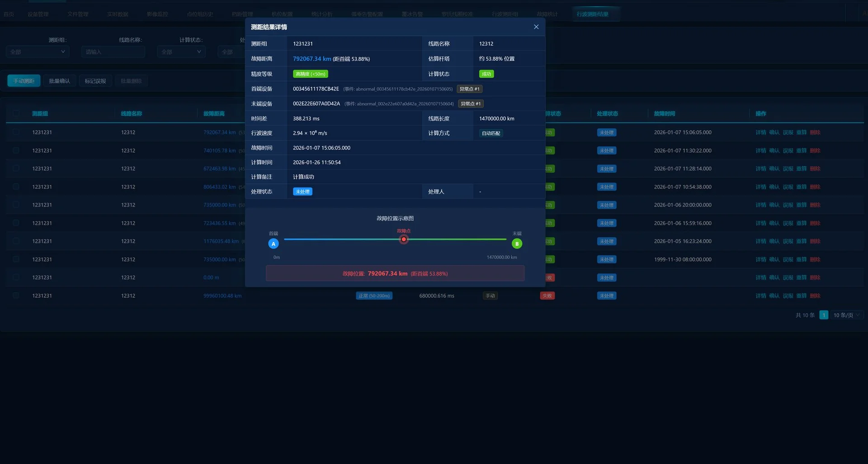Click the blue A head-end node marker
868x464 pixels.
[274, 244]
